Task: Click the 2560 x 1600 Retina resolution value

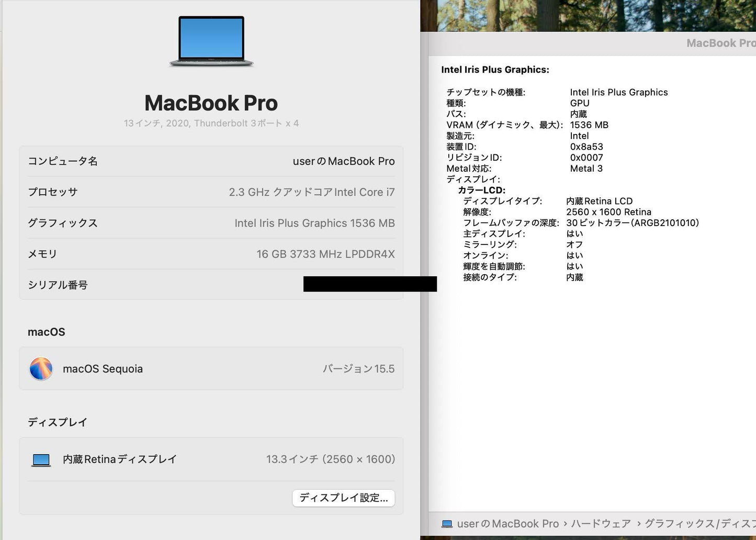Action: 609,211
